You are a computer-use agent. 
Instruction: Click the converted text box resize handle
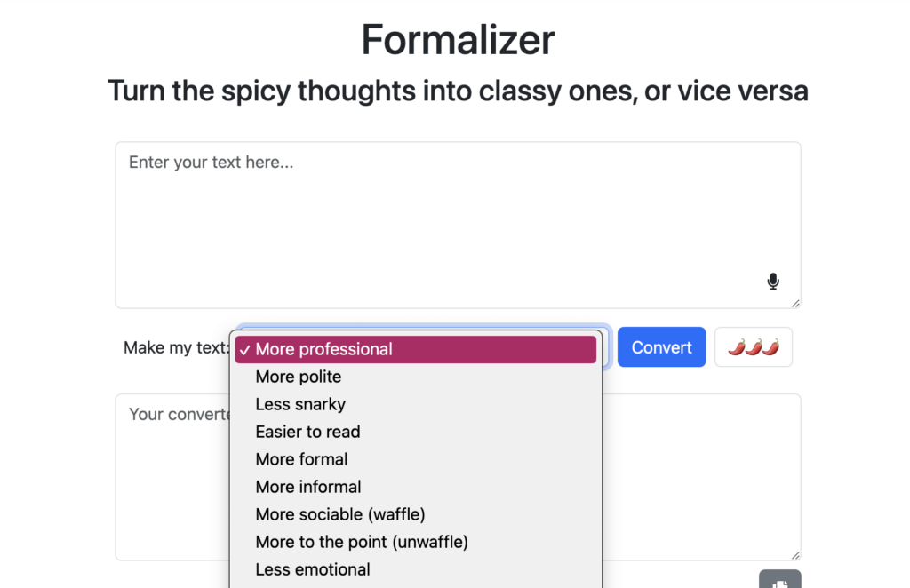[x=795, y=555]
